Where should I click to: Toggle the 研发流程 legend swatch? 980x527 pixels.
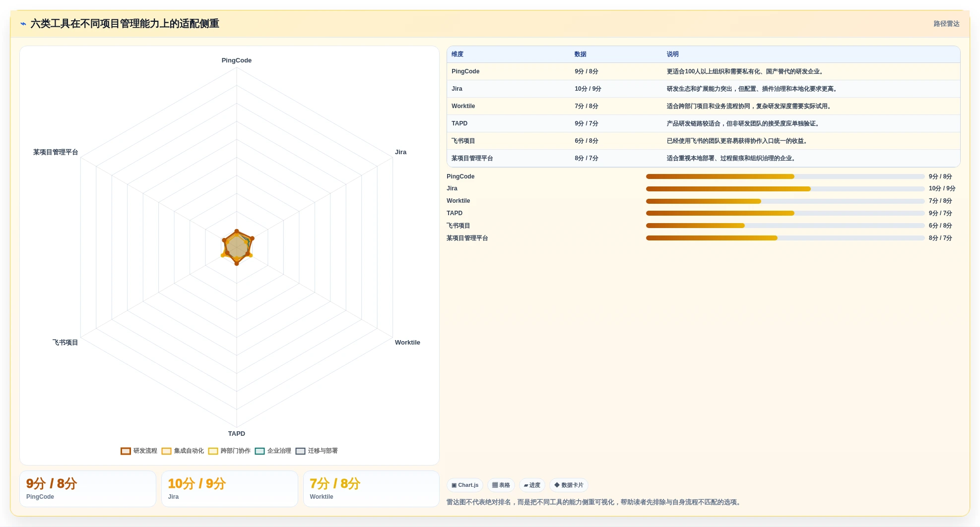[126, 451]
